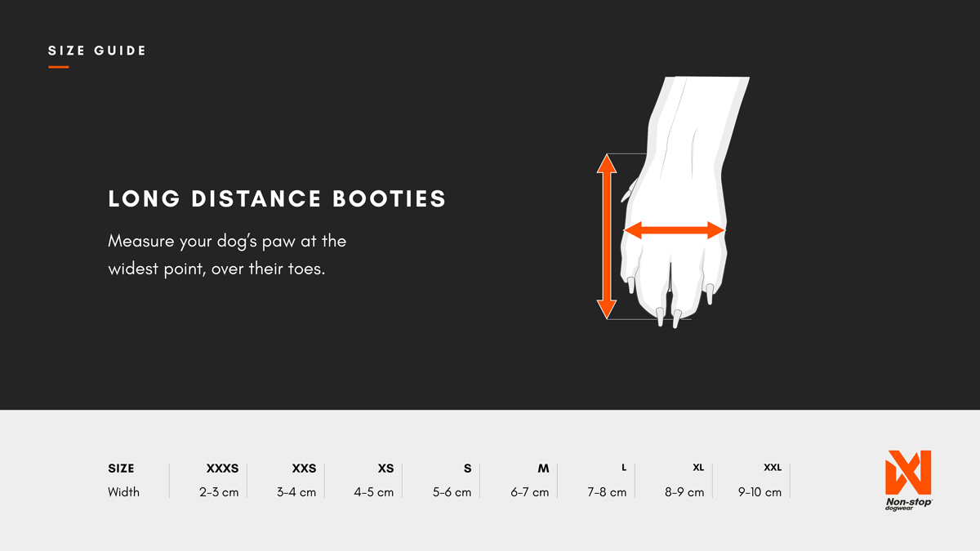Click the SIZE GUIDE heading
980x551 pixels.
tap(97, 51)
